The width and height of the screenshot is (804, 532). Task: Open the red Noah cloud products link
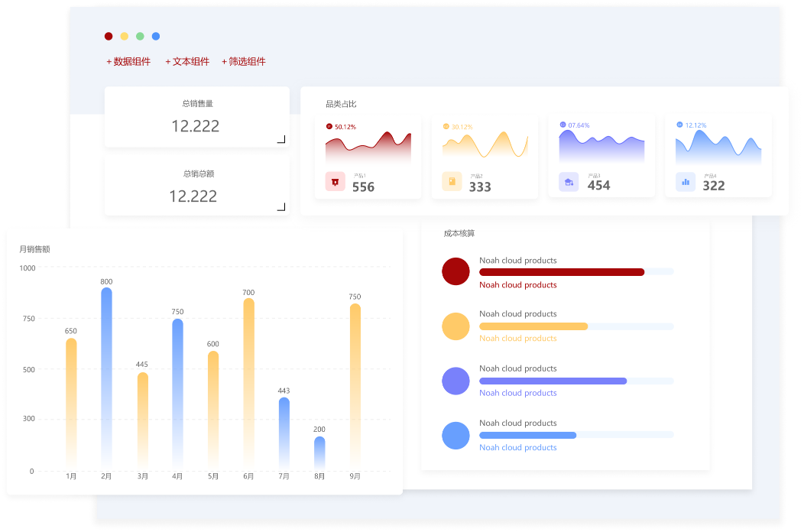[517, 285]
